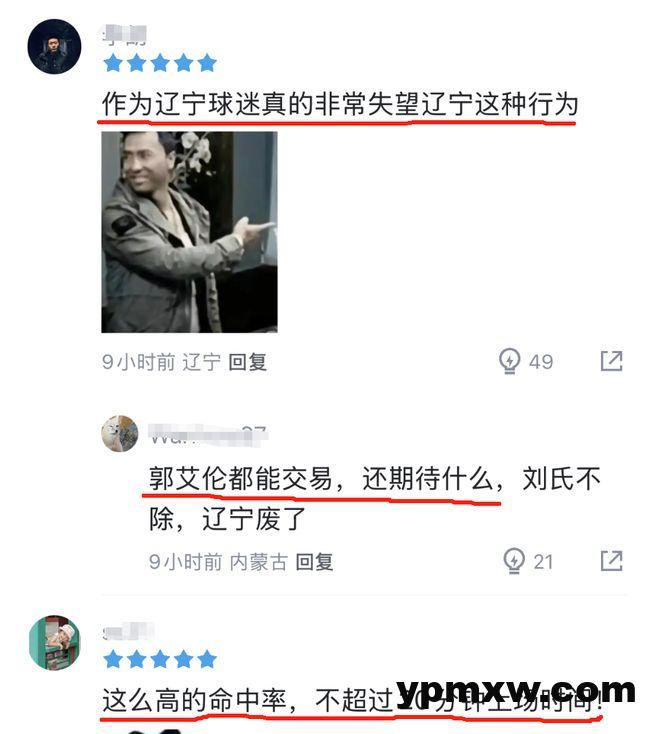Share the first comment using share icon
The height and width of the screenshot is (734, 660).
pyautogui.click(x=611, y=361)
